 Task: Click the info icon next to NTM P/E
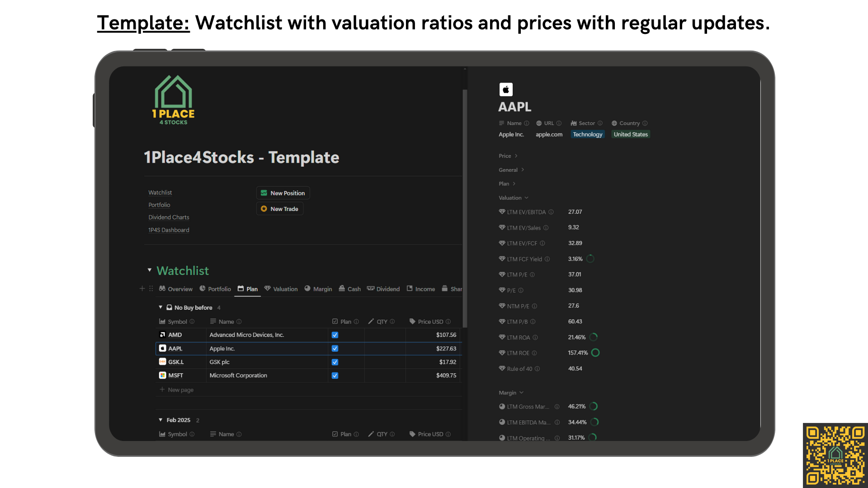click(534, 306)
